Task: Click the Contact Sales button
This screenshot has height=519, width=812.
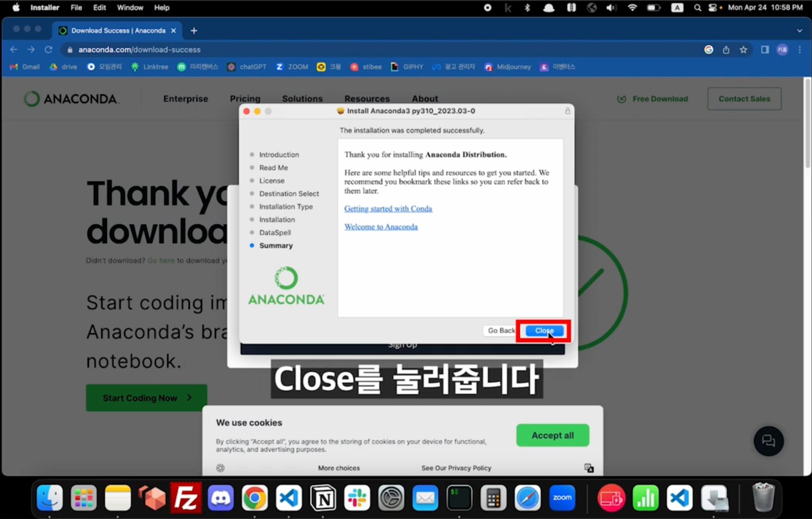Action: click(745, 99)
